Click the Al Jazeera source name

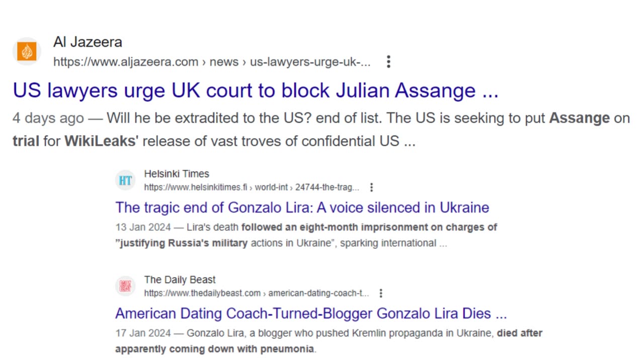pos(88,42)
